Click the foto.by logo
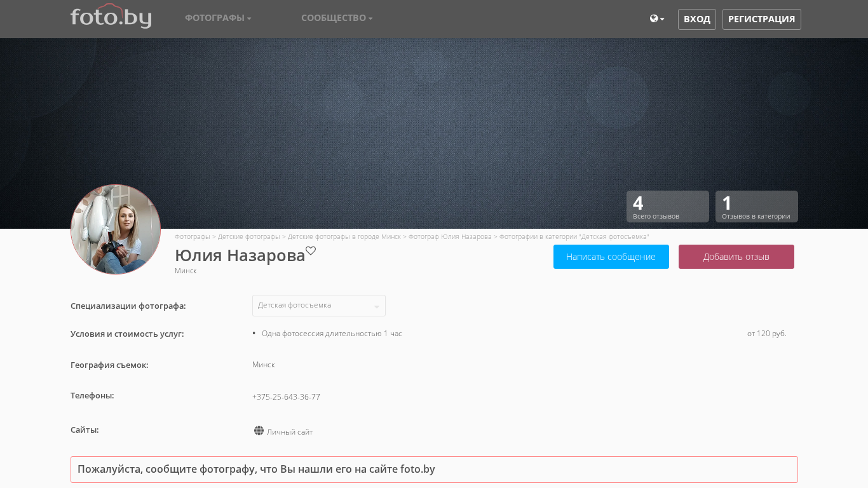868x488 pixels. tap(111, 17)
